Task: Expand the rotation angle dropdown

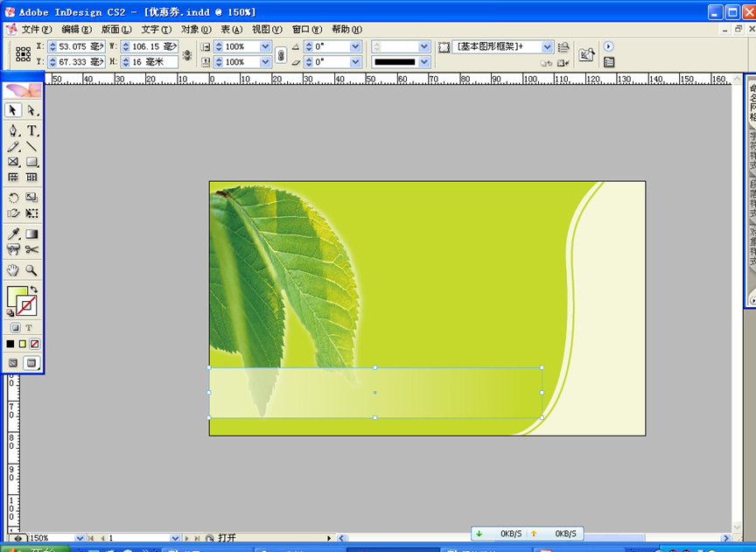Action: click(355, 46)
